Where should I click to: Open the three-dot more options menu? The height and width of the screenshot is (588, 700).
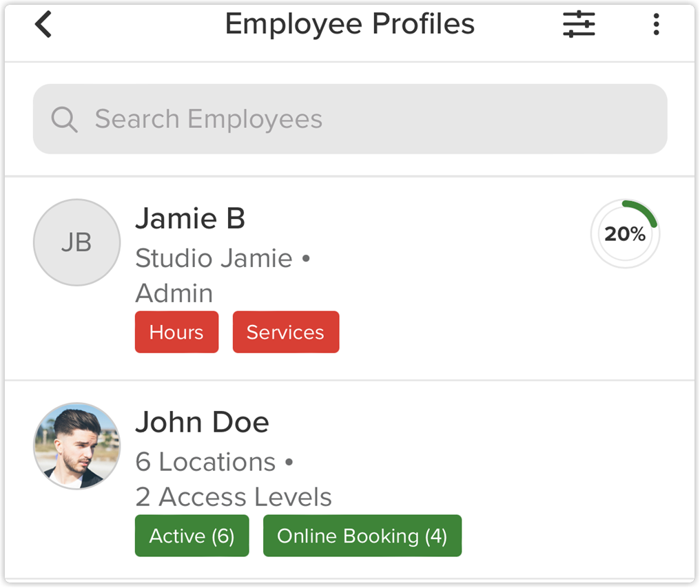click(x=656, y=25)
